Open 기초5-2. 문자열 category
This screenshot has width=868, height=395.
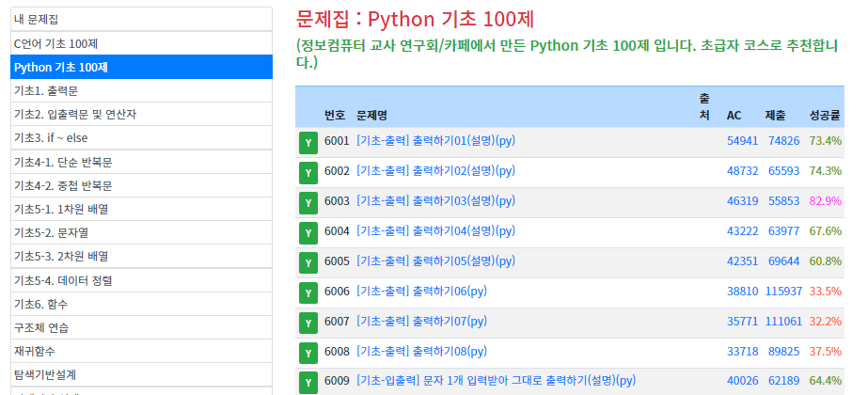tap(141, 232)
